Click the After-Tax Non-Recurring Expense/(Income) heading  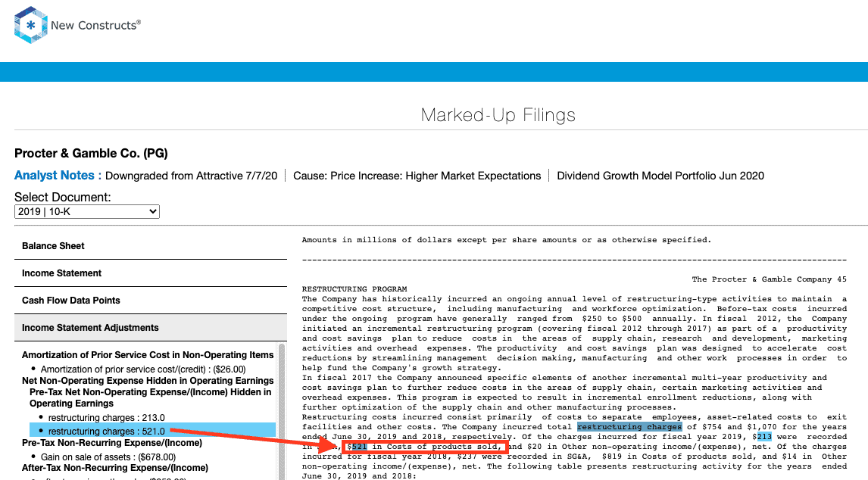(x=114, y=468)
